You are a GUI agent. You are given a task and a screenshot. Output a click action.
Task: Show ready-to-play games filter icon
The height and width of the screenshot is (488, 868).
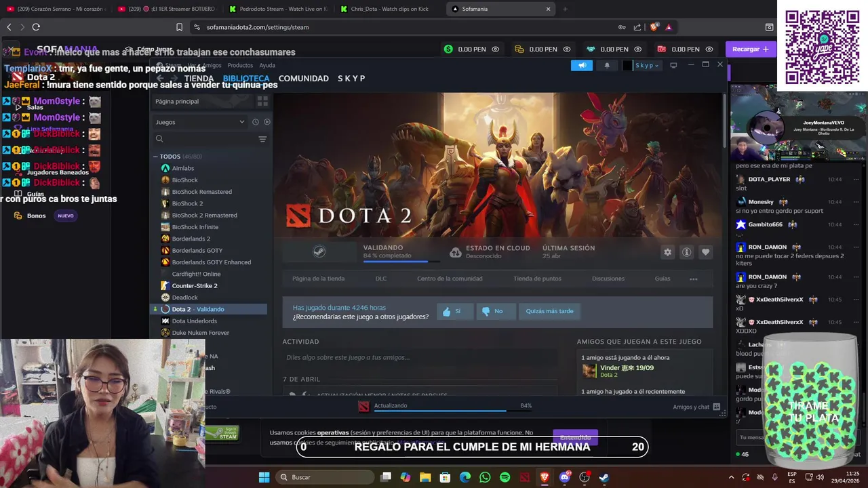267,122
